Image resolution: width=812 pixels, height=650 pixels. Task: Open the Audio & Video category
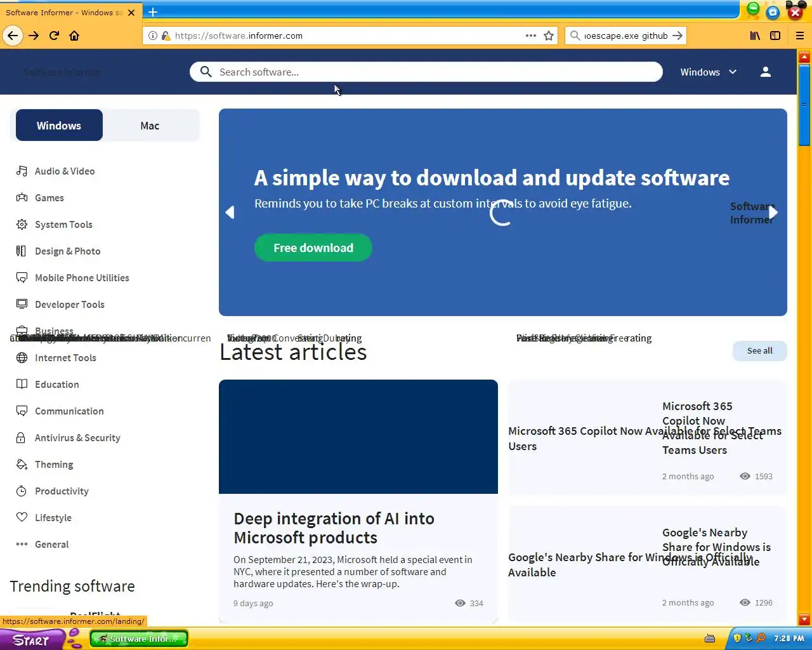click(x=56, y=171)
